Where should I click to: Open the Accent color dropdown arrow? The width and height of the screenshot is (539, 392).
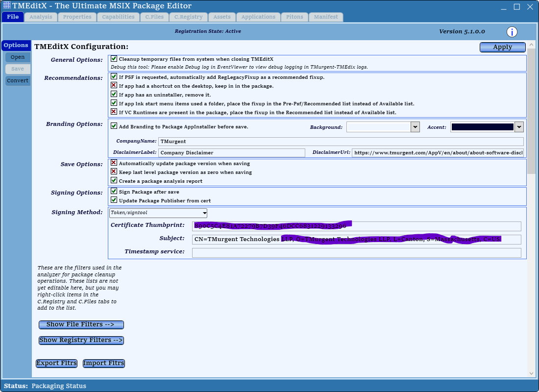coord(519,127)
